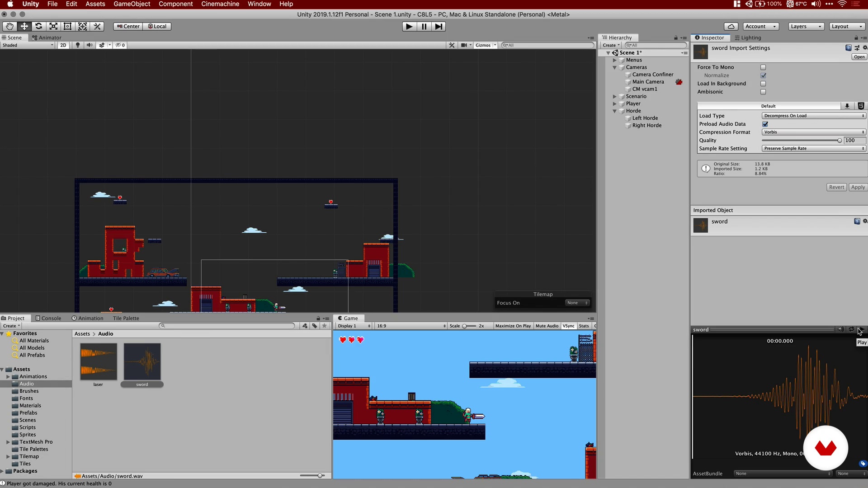Step forward one frame
868x488 pixels.
[x=439, y=27]
